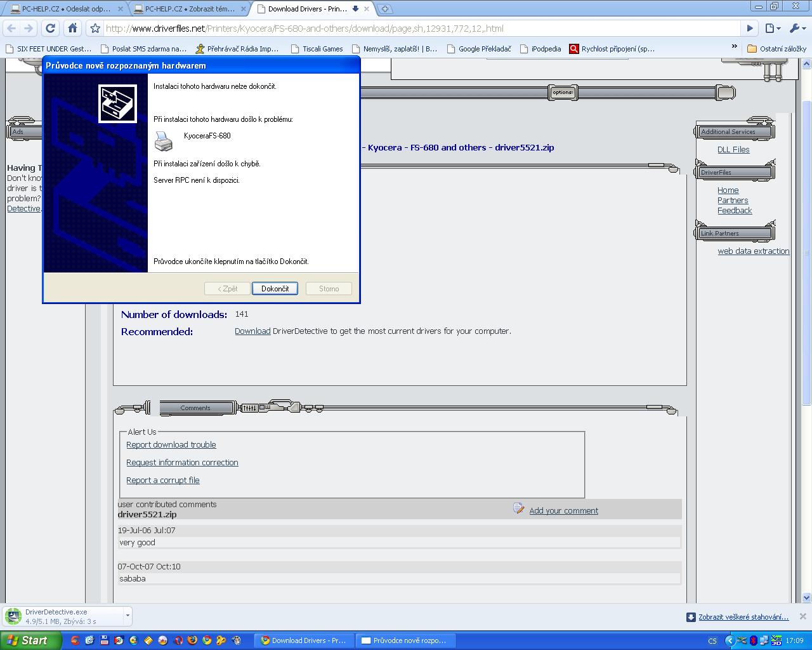This screenshot has width=812, height=650.
Task: Reload the current page
Action: point(51,28)
